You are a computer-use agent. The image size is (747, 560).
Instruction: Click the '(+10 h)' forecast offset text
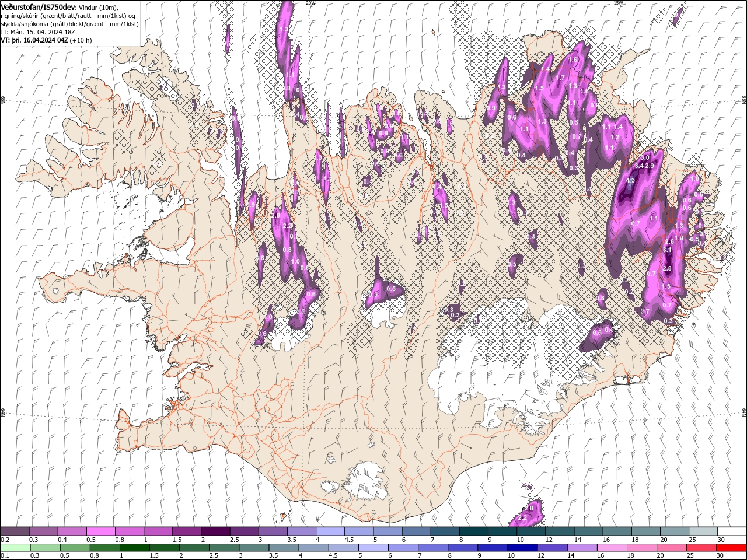point(81,40)
